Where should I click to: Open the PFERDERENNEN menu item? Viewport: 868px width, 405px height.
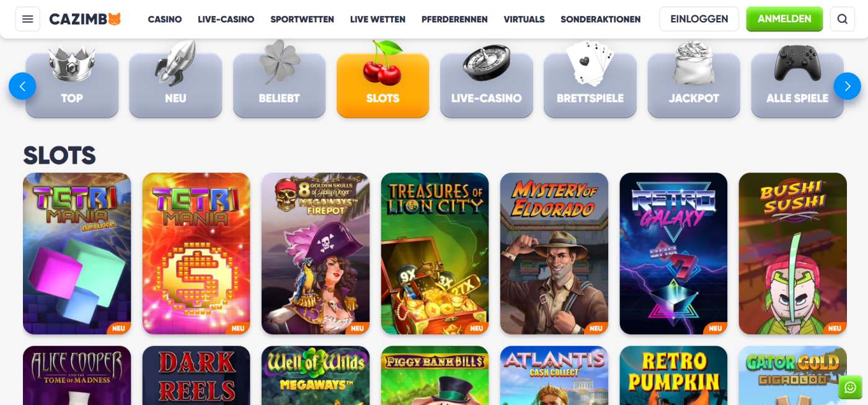coord(454,19)
